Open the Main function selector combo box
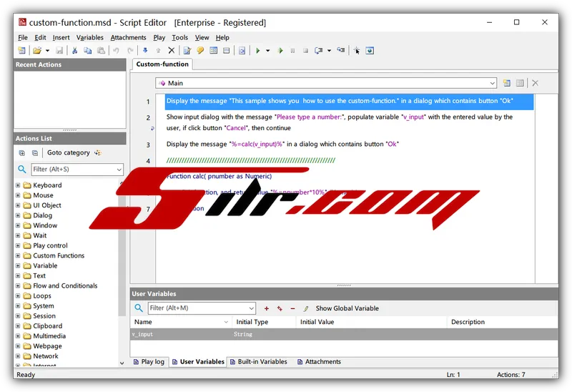Screen dimensions: 572x392 (x=326, y=83)
